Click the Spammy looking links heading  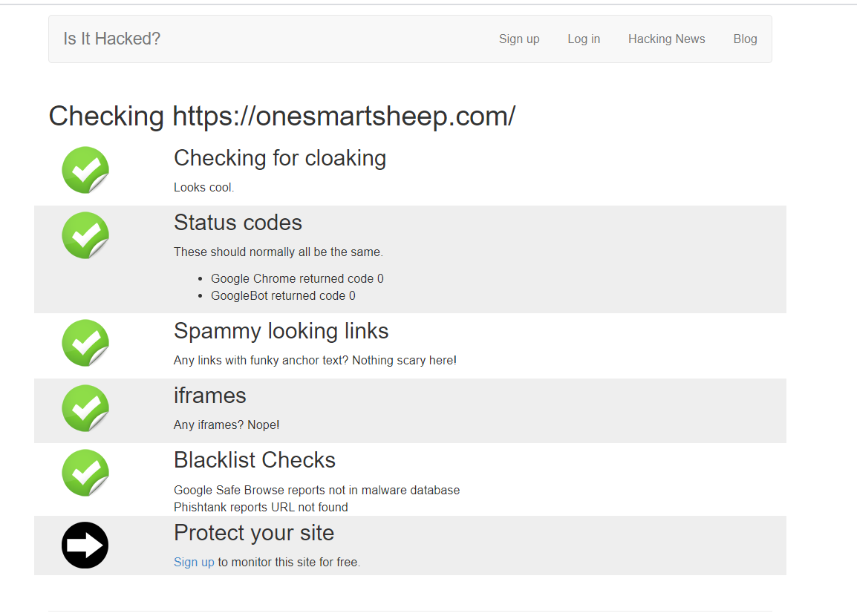coord(281,332)
